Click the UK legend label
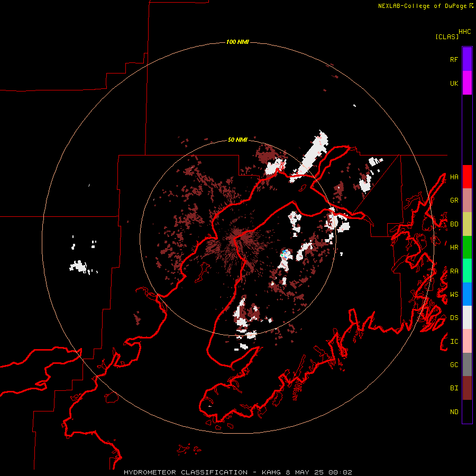The image size is (476, 476). (x=454, y=83)
